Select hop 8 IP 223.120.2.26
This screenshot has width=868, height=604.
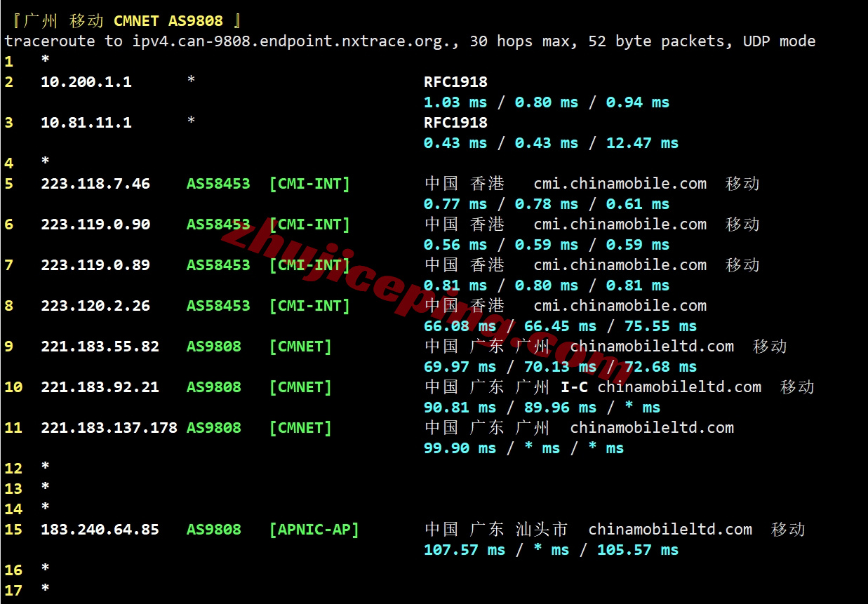tap(95, 306)
